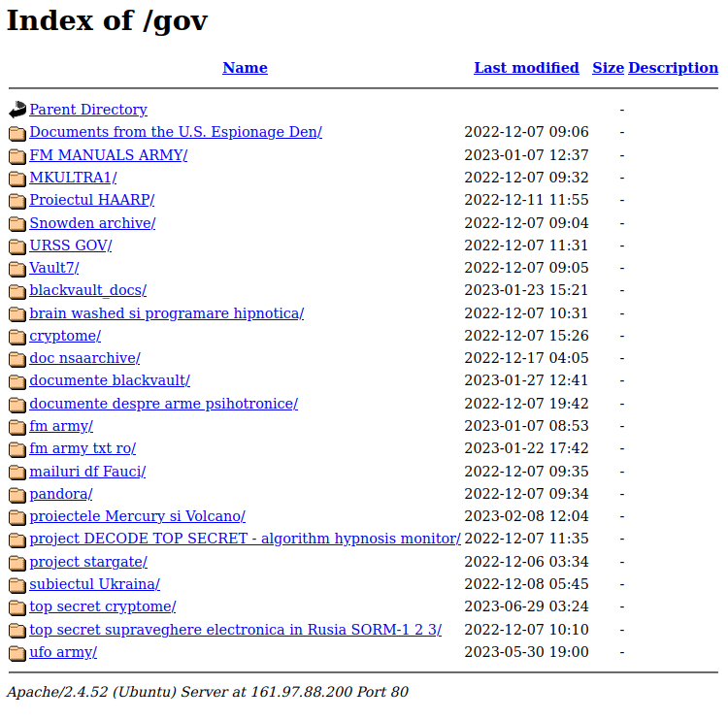Click the date 2023-01-23 15:21
Image resolution: width=728 pixels, height=720 pixels.
pos(526,290)
